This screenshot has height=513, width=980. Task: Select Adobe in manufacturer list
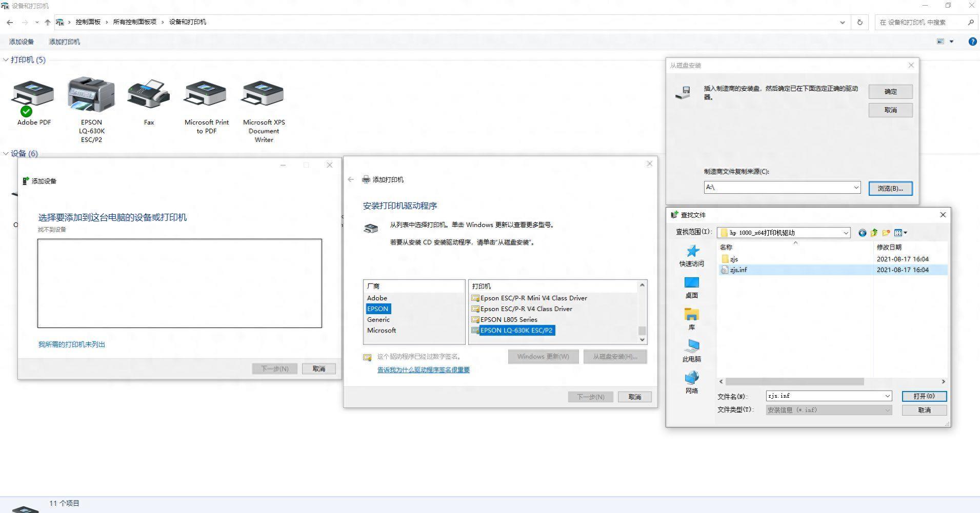tap(377, 298)
